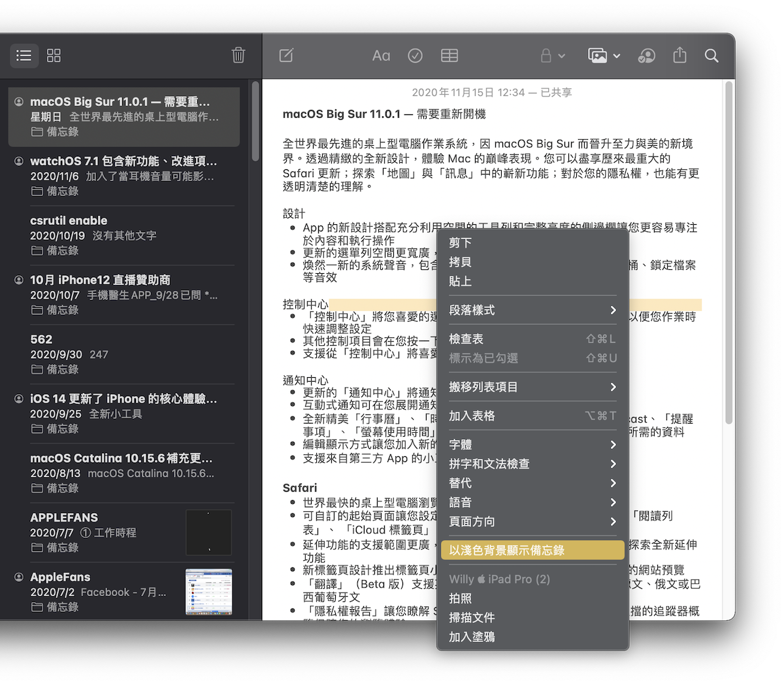Expand 拼字和文法檢查 submenu
Screen dimensions: 784x685
pyautogui.click(x=532, y=464)
